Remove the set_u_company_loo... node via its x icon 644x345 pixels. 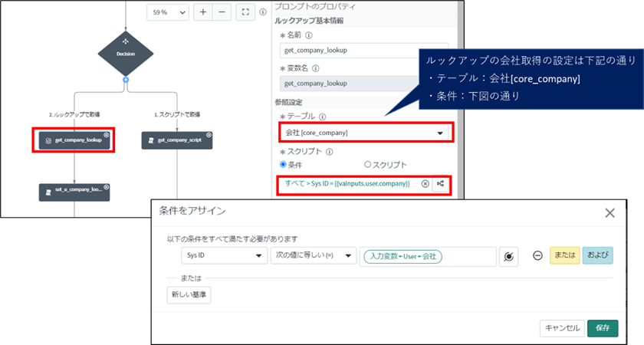[x=107, y=187]
